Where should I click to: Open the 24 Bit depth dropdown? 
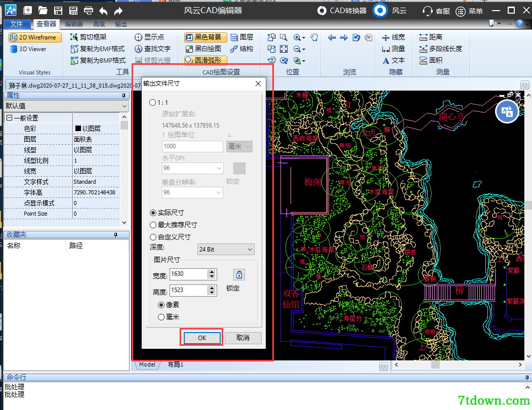click(226, 250)
